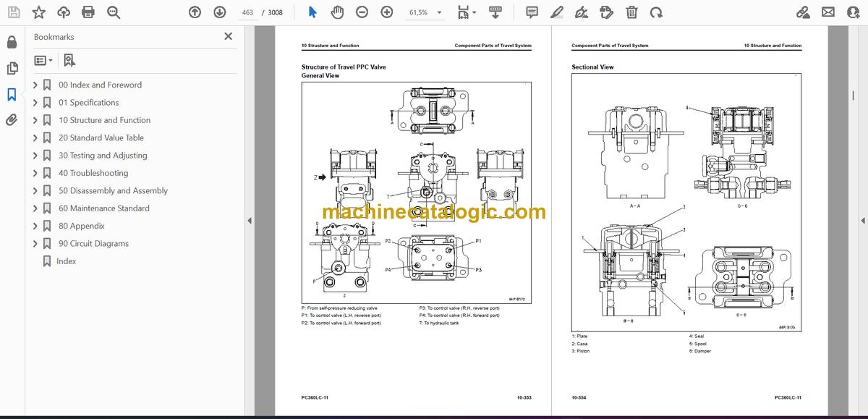Open the 40 Troubleshooting bookmark
The image size is (868, 419).
pos(93,173)
